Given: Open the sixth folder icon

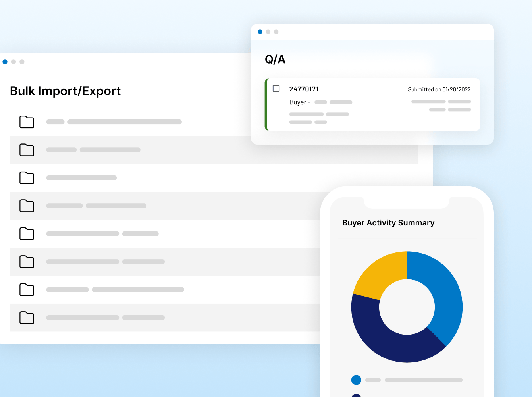Looking at the screenshot, I should coord(27,262).
